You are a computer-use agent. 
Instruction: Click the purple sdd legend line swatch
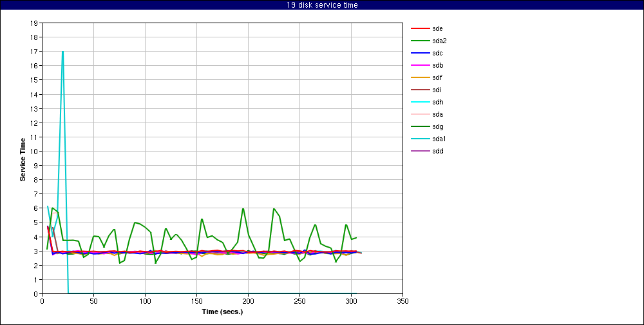tap(420, 151)
